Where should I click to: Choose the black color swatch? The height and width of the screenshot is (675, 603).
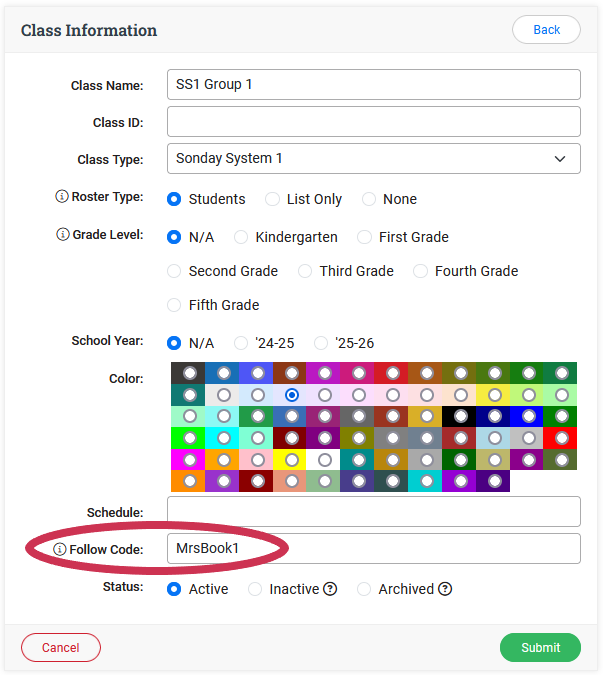point(460,416)
